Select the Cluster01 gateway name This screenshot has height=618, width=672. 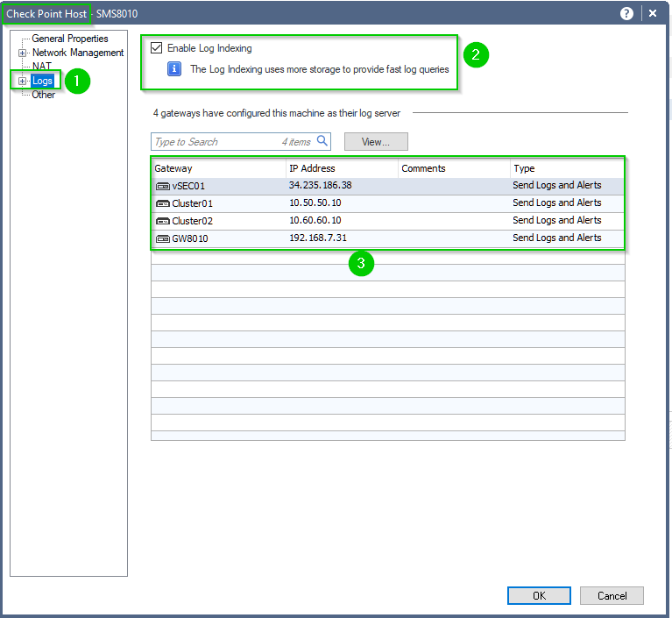[x=193, y=203]
